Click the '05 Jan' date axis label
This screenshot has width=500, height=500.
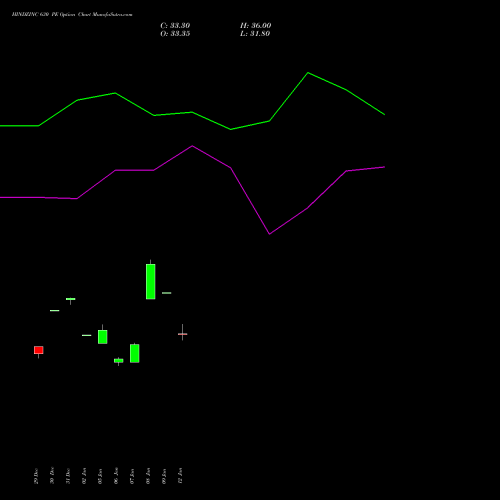pos(100,476)
